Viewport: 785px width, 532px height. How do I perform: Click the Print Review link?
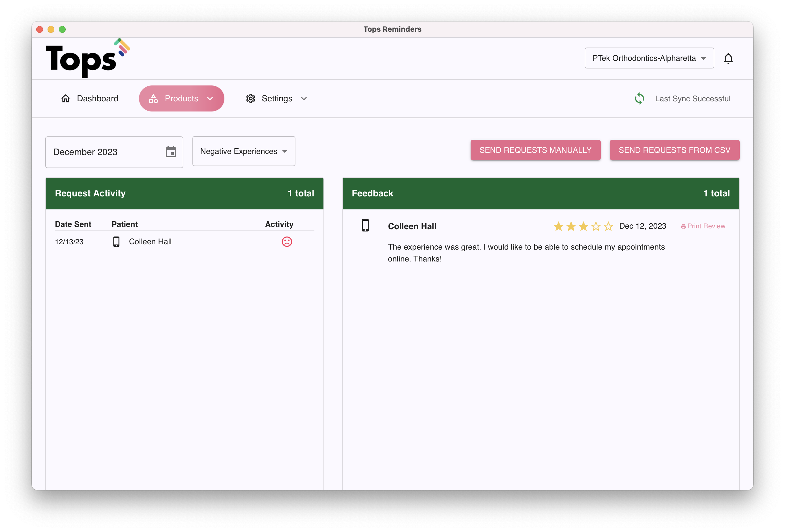[703, 226]
